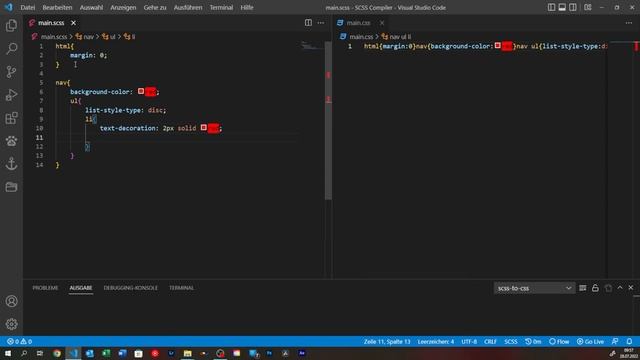Open the Ausführen menu

click(x=188, y=7)
